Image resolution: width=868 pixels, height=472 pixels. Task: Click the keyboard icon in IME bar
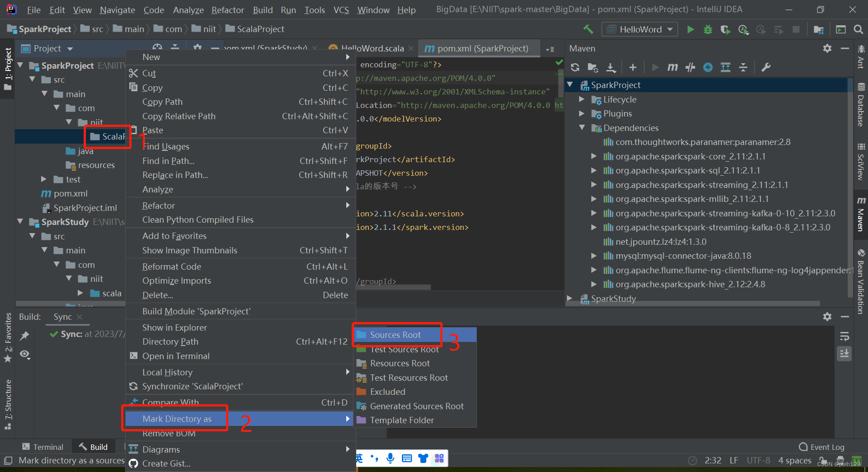click(x=407, y=458)
